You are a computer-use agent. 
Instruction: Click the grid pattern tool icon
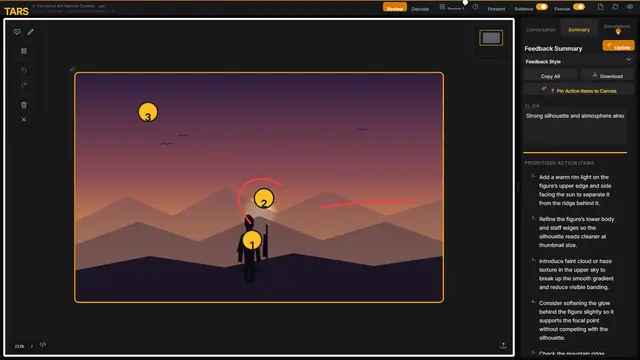pyautogui.click(x=24, y=51)
